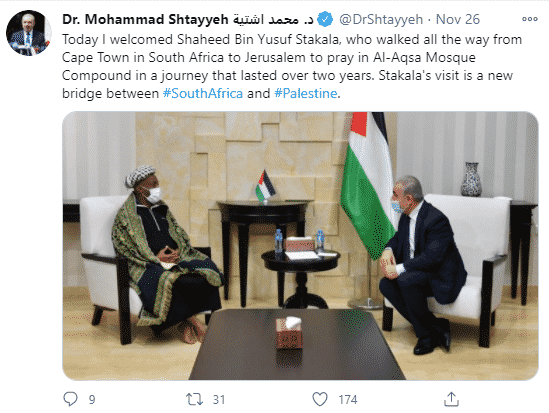Click the #Palestine hashtag

coord(306,93)
